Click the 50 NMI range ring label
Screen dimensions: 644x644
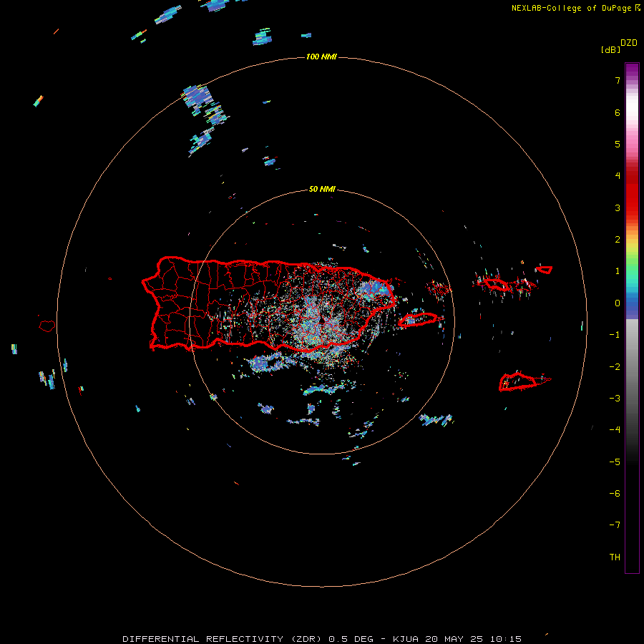322,189
